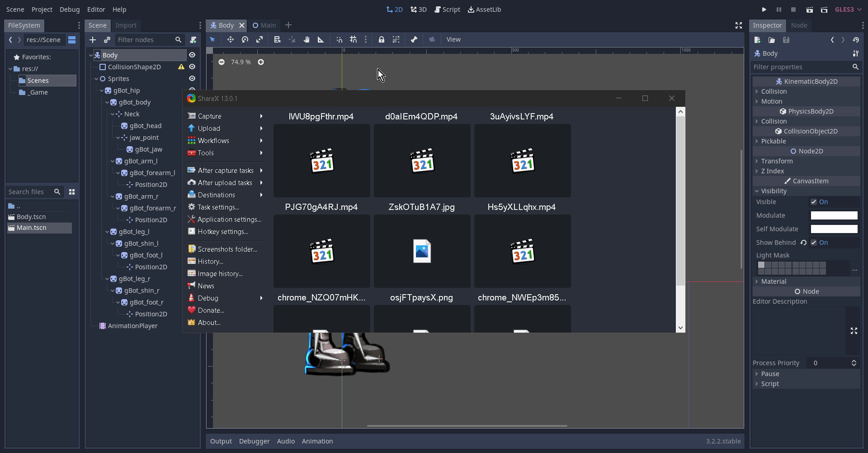Collapse the Sprites node
Screen dimensions: 868x453
click(x=96, y=79)
